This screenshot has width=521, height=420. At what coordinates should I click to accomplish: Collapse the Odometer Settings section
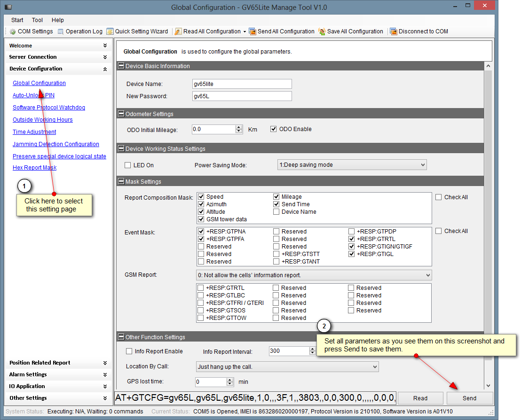pos(121,114)
